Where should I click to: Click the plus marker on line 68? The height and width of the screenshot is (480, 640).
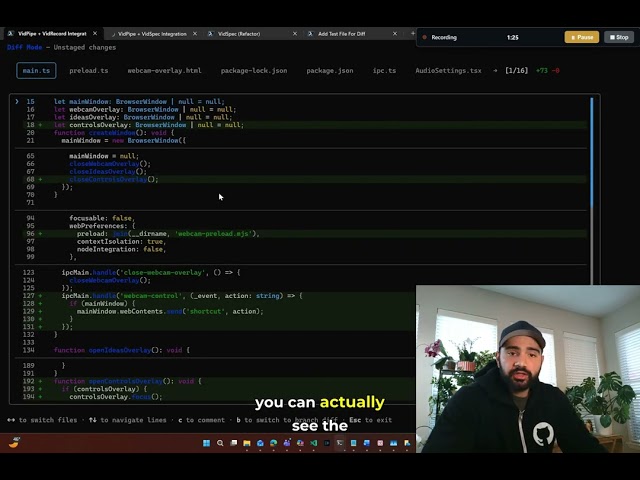click(x=40, y=179)
